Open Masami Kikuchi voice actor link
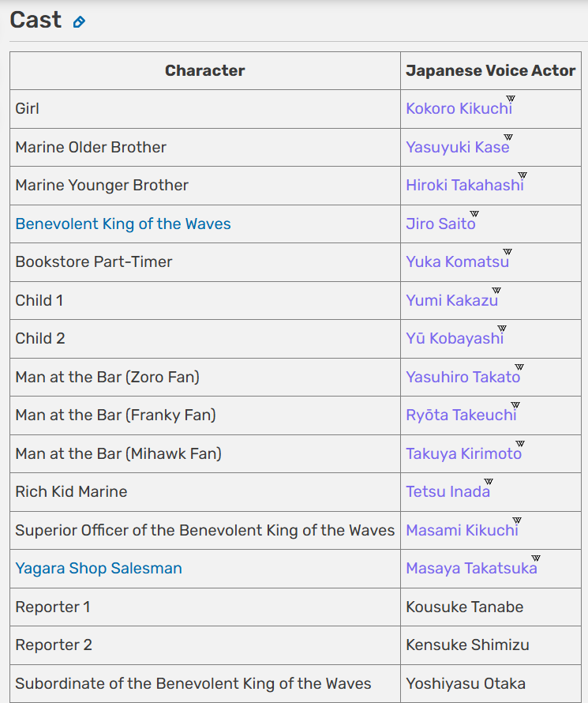588x703 pixels. [x=462, y=530]
